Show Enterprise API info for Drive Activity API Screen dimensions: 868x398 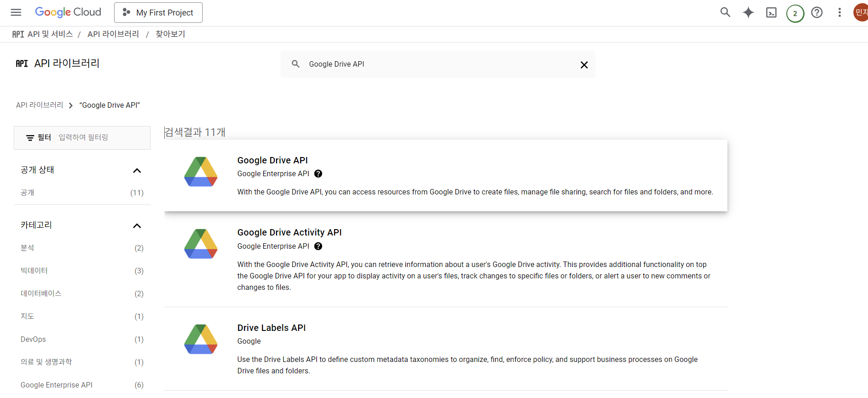tap(318, 246)
